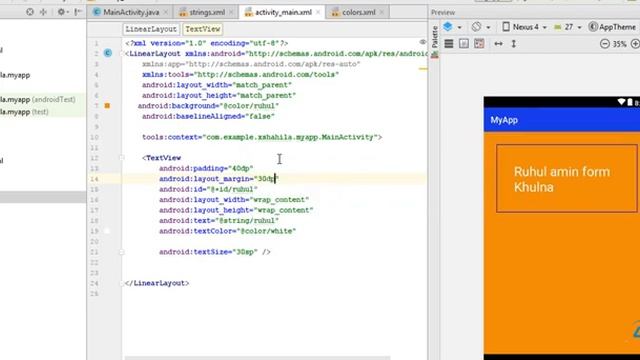
Task: Click the second layout toolbar icon in Preview
Action: click(464, 44)
